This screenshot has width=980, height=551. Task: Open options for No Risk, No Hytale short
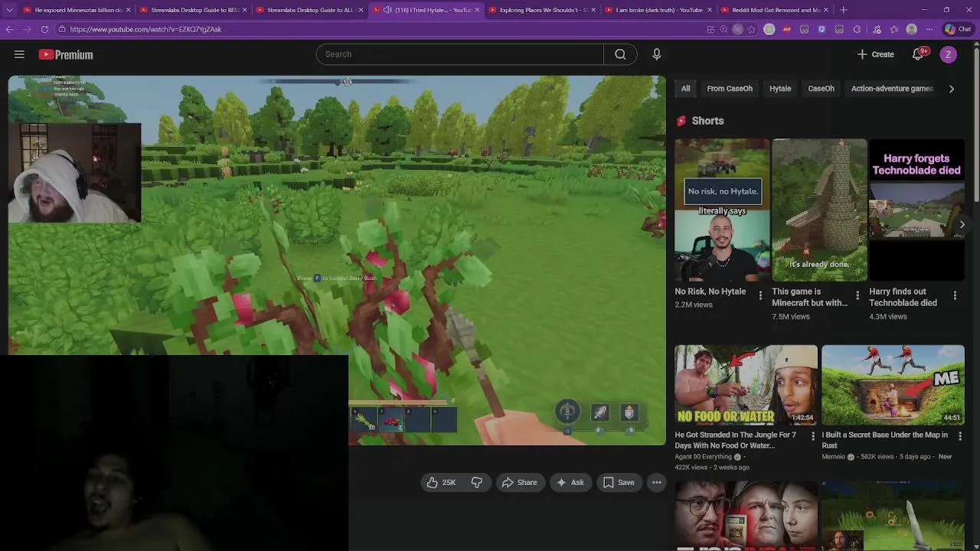coord(760,295)
